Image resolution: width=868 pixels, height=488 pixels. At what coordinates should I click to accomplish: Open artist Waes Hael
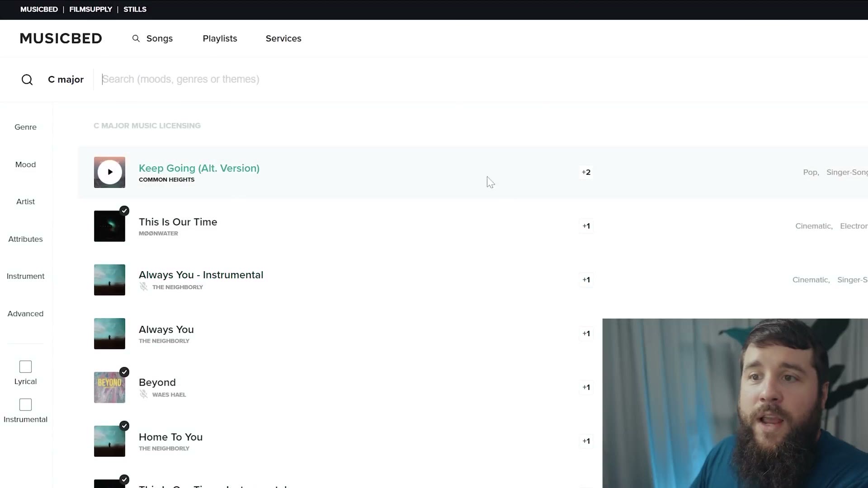(x=169, y=395)
